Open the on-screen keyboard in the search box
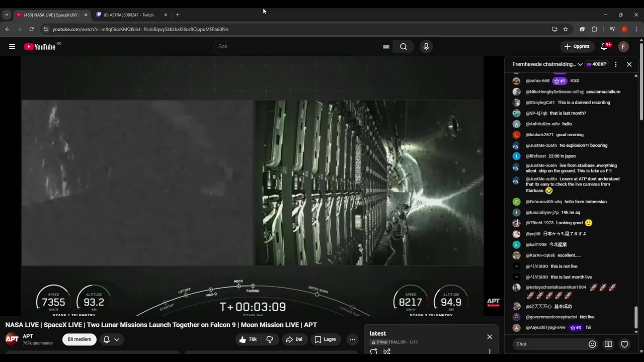The width and height of the screenshot is (644, 362). point(386,47)
